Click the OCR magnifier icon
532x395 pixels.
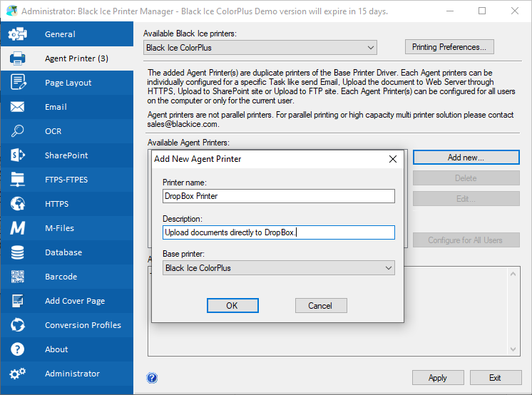click(x=17, y=131)
